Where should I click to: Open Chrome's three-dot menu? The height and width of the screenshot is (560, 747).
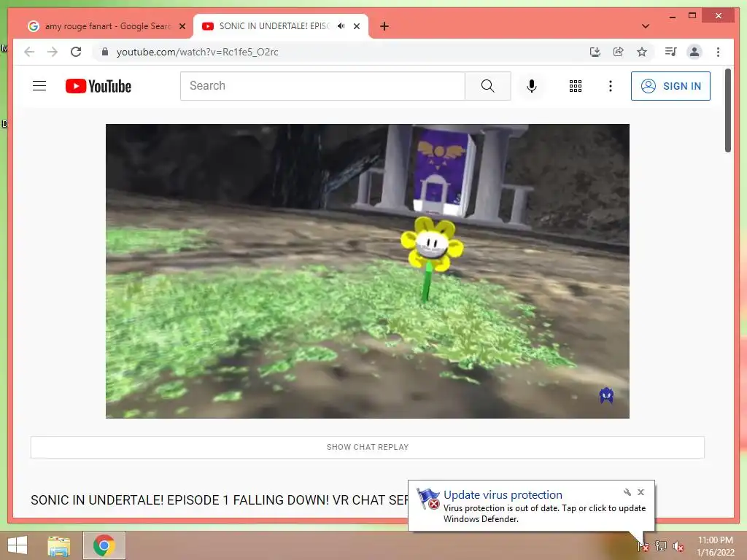point(718,52)
